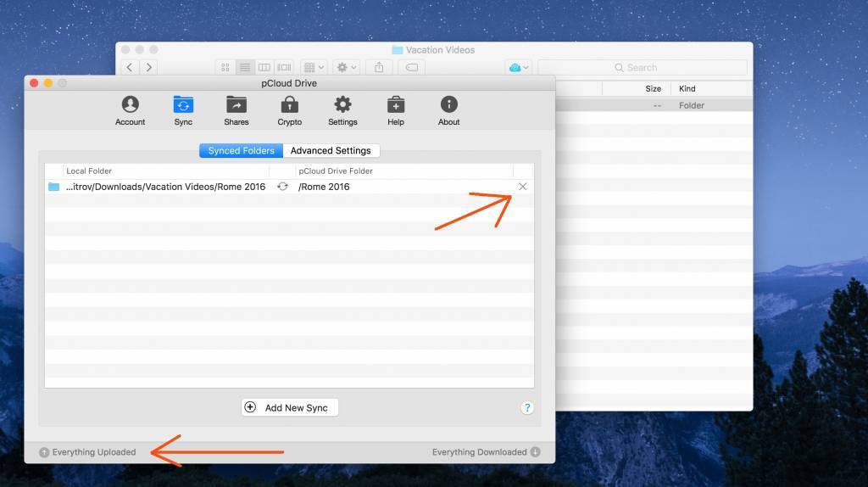Viewport: 868px width, 487px height.
Task: Remove the Rome 2016 sync with X
Action: click(x=522, y=187)
